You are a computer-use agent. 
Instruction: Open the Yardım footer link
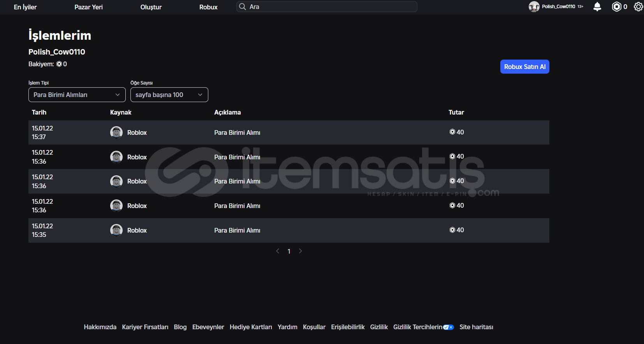click(287, 327)
